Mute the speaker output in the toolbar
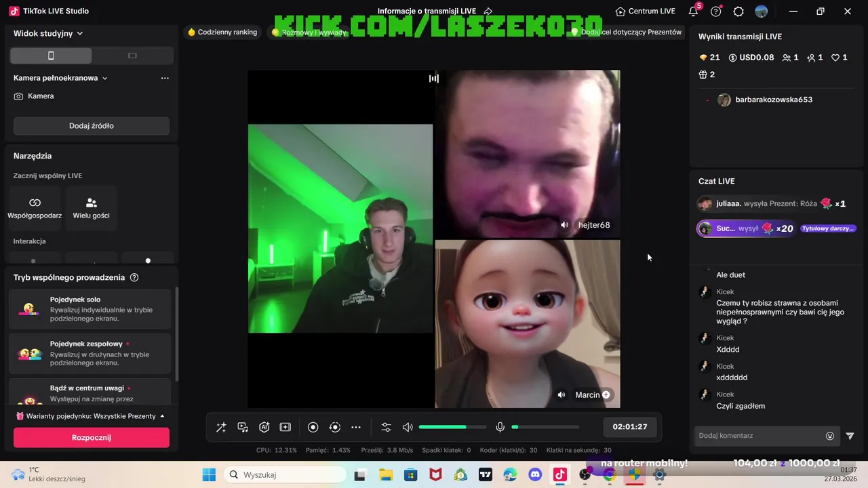Screen dimensions: 868x488 tap(408, 427)
